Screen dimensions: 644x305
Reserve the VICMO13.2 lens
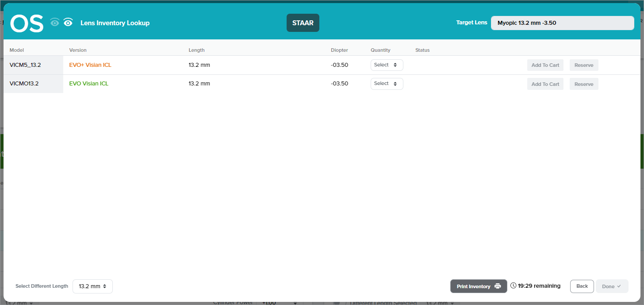coord(583,84)
